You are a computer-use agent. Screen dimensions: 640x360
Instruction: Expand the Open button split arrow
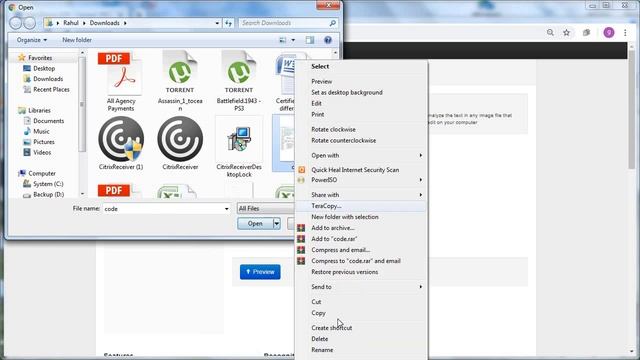(x=277, y=224)
